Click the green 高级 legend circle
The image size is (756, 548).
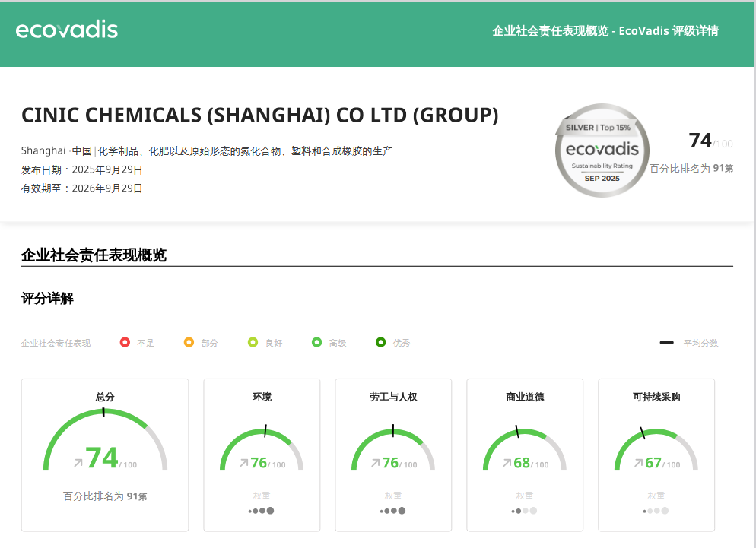[316, 343]
